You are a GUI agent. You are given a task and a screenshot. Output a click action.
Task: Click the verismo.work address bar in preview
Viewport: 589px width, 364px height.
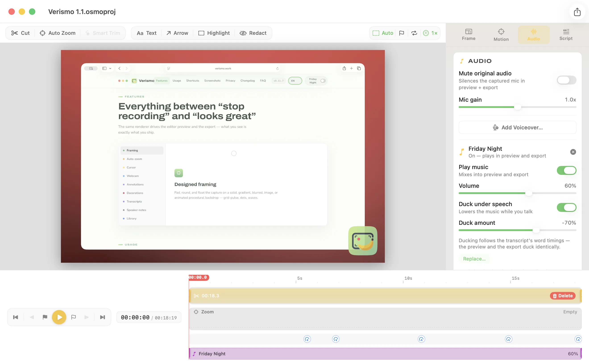pos(223,68)
